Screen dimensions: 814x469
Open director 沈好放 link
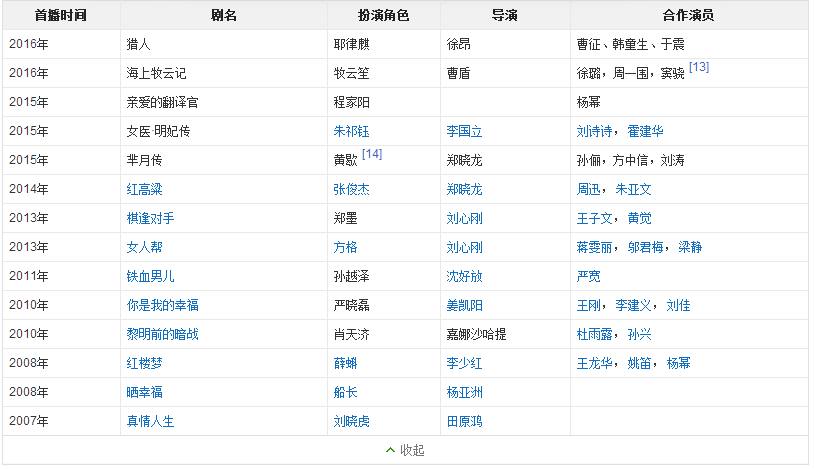pyautogui.click(x=465, y=277)
